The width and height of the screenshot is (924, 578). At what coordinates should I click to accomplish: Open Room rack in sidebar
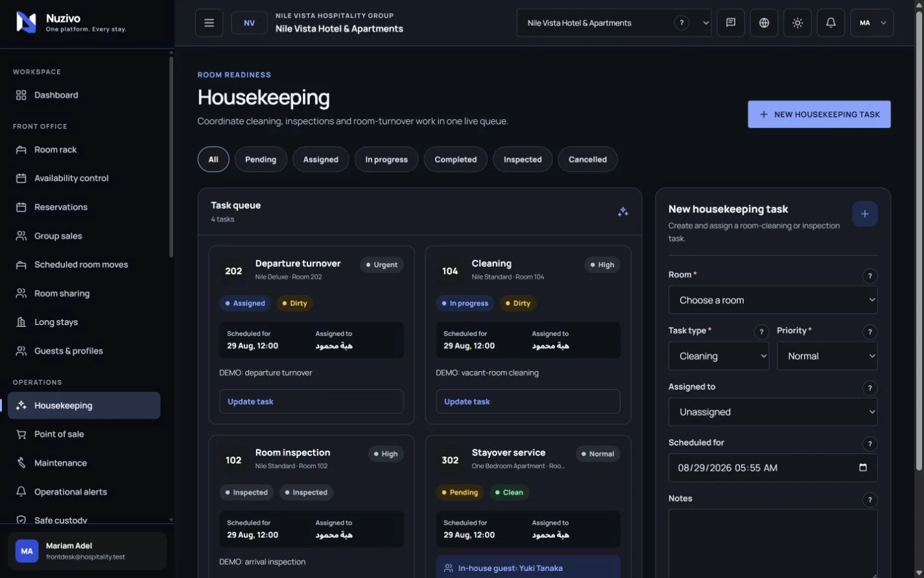[x=84, y=149]
